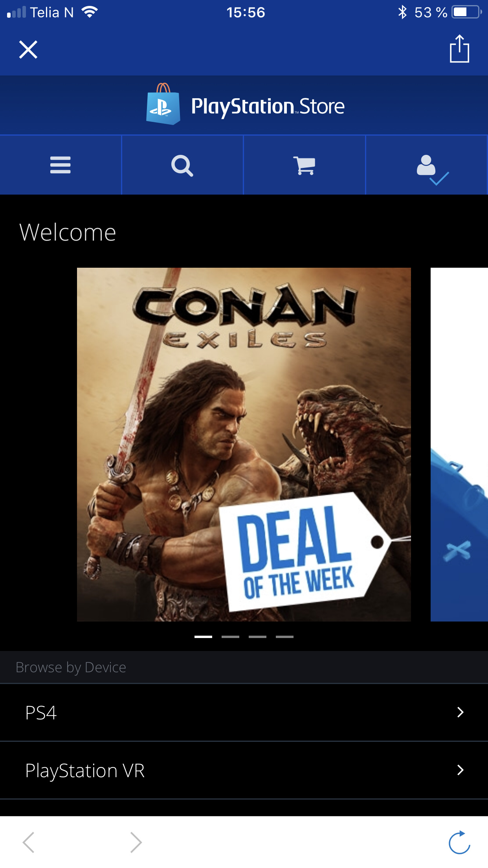Tap the share icon
Image resolution: width=488 pixels, height=868 pixels.
tap(459, 49)
